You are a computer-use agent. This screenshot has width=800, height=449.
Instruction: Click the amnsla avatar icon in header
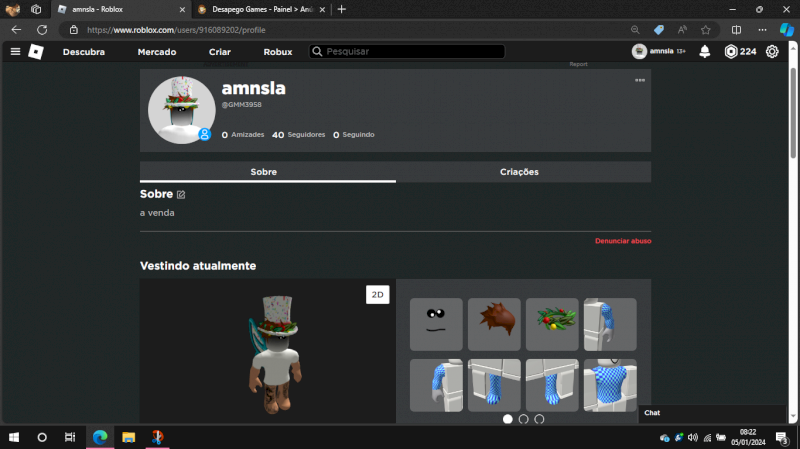coord(639,52)
